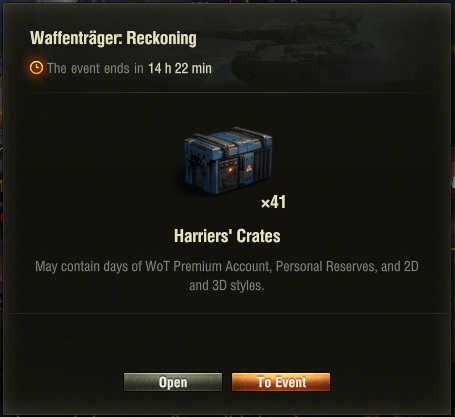Click the dark straps on crate lid

[x=230, y=140]
